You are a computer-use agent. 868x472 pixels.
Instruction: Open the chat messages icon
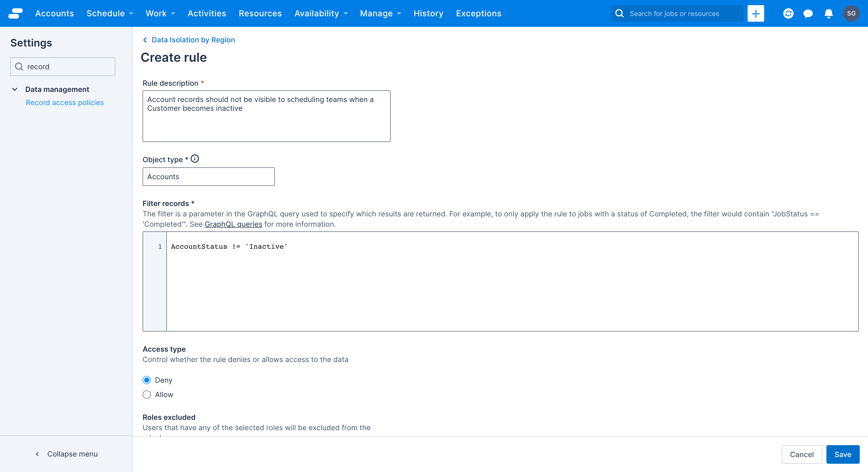tap(808, 13)
